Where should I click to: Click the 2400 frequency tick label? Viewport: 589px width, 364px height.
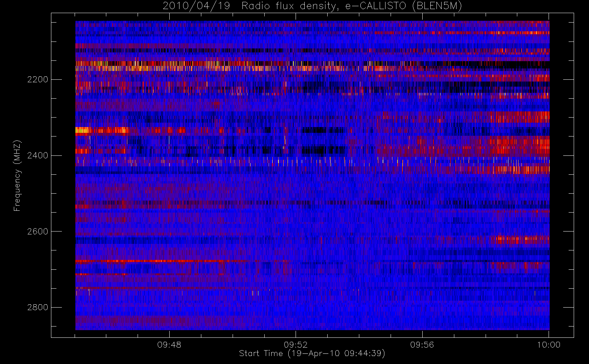pos(37,155)
